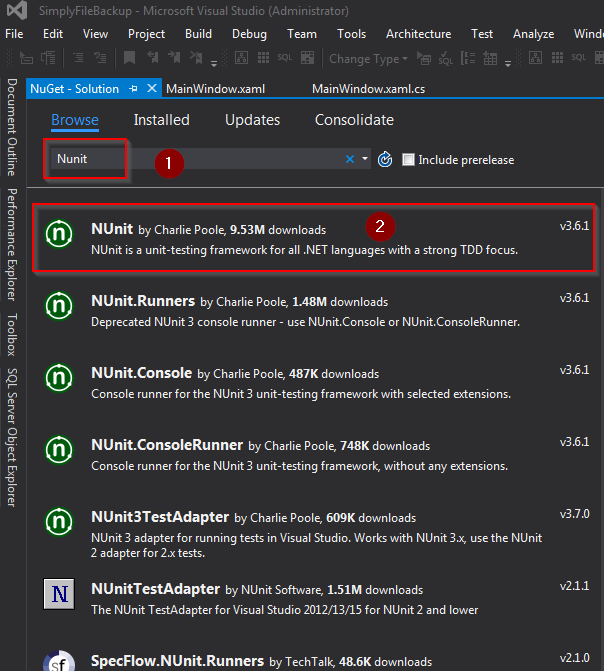
Task: Select the SpecFlow.NUnit.Runners package
Action: 316,657
